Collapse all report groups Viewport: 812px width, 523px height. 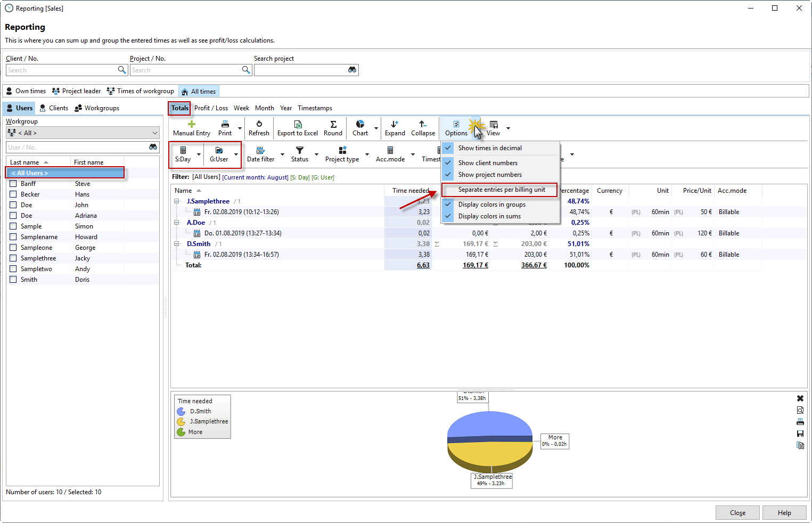423,128
